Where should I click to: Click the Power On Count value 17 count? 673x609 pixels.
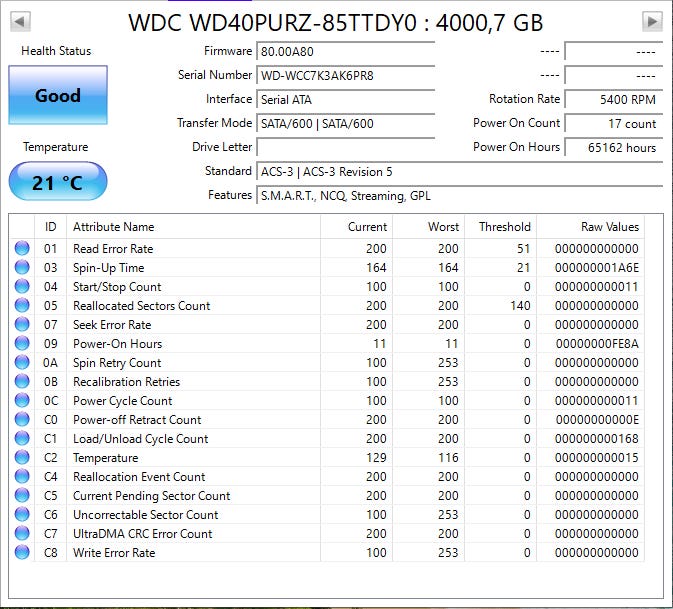(x=614, y=124)
